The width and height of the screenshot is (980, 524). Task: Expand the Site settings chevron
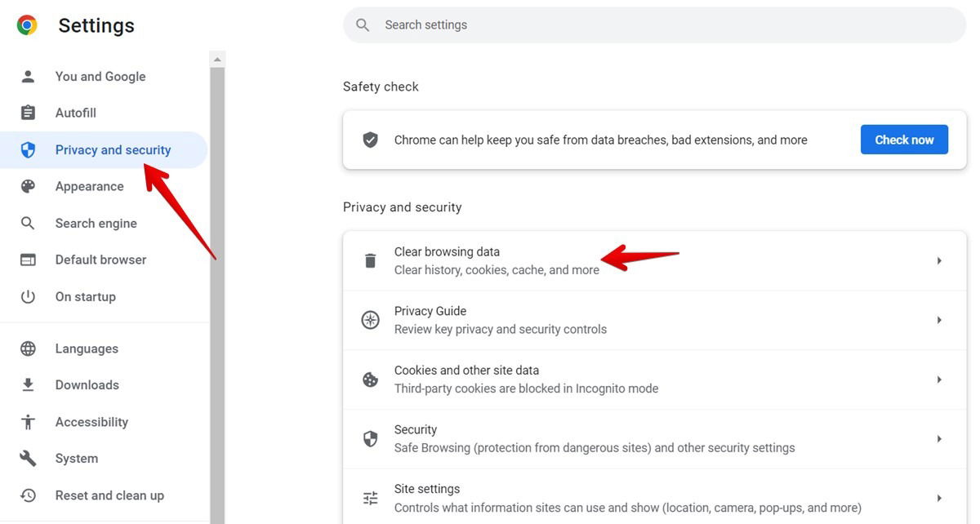pos(939,497)
